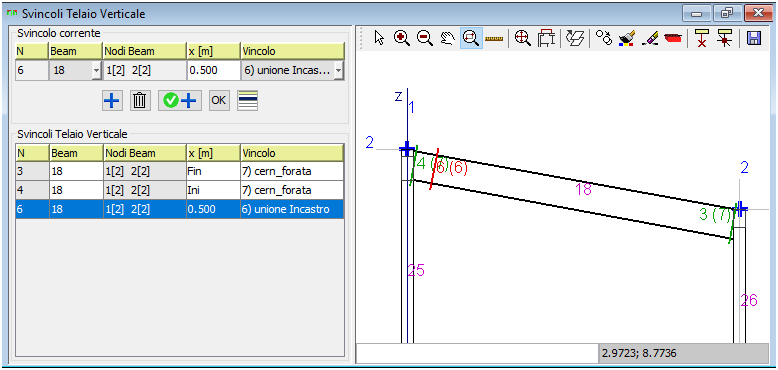Select the arrow pointer tool
The width and height of the screenshot is (778, 370).
380,38
